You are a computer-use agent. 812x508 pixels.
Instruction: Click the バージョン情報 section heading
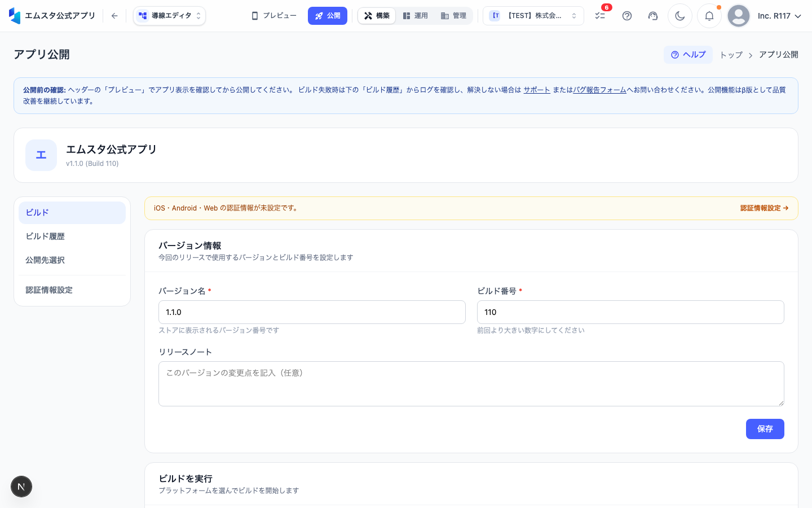coord(190,246)
